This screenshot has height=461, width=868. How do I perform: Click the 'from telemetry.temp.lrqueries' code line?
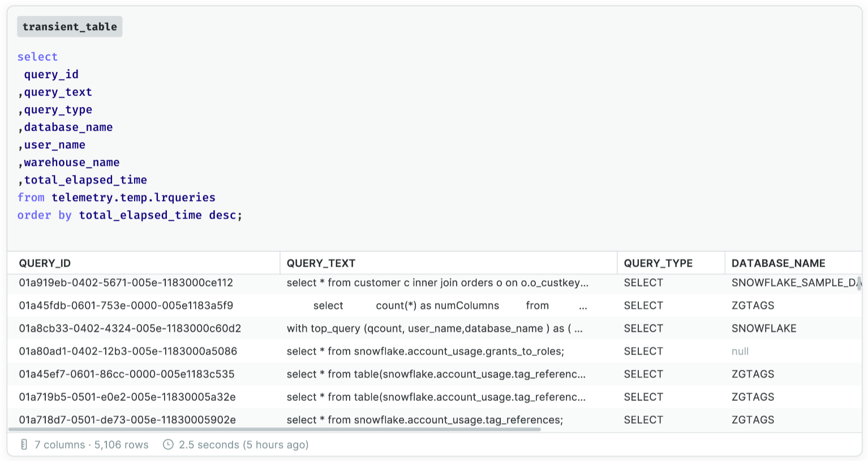coord(117,198)
